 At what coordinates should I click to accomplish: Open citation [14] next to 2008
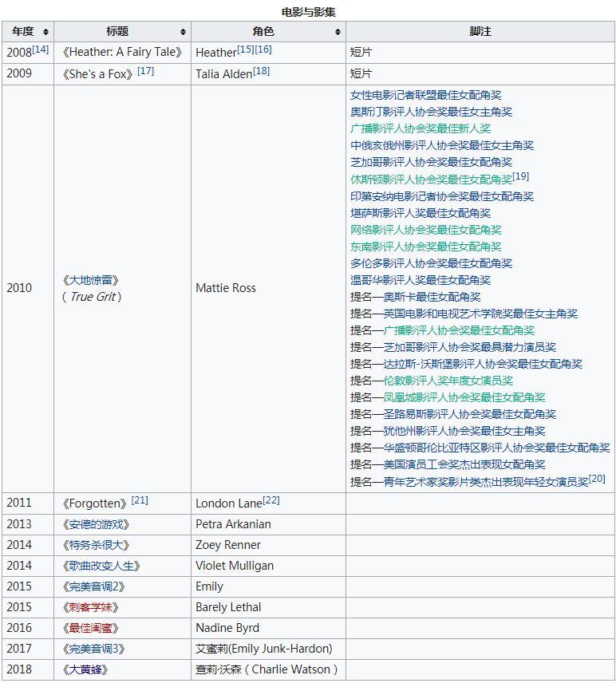click(41, 49)
